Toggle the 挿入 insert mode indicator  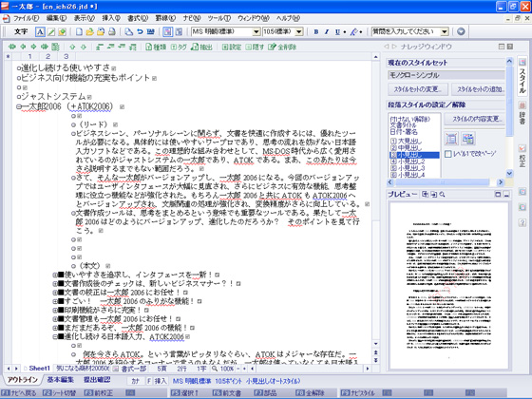pos(161,381)
